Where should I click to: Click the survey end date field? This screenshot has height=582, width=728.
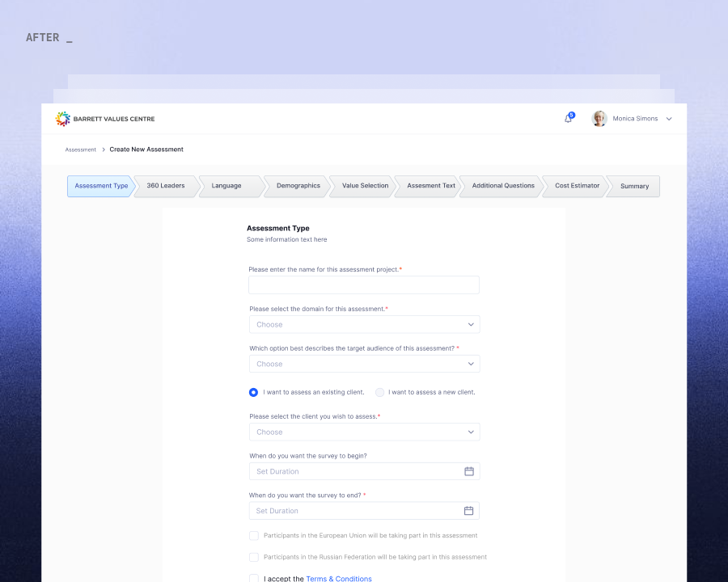pyautogui.click(x=364, y=511)
